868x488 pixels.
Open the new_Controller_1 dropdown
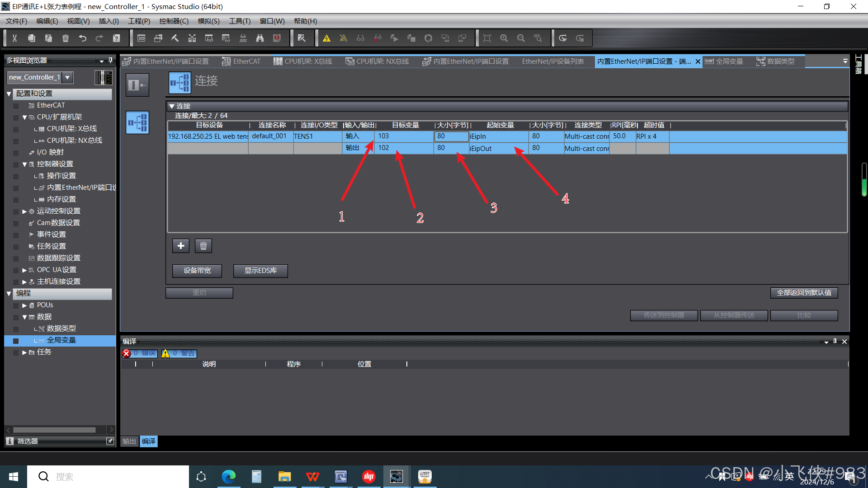(x=67, y=77)
